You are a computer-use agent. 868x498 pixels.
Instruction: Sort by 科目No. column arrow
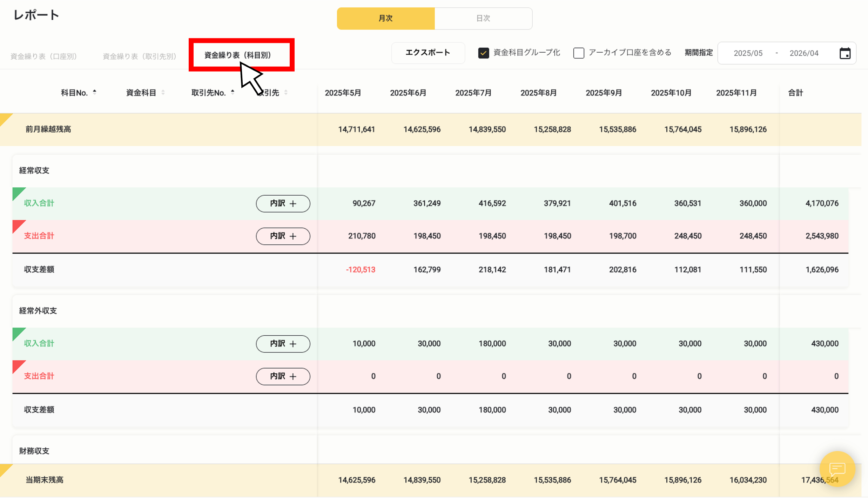pos(94,93)
